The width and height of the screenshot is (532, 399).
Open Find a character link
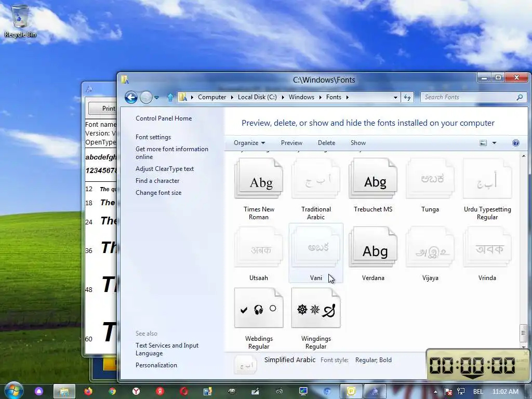click(157, 181)
